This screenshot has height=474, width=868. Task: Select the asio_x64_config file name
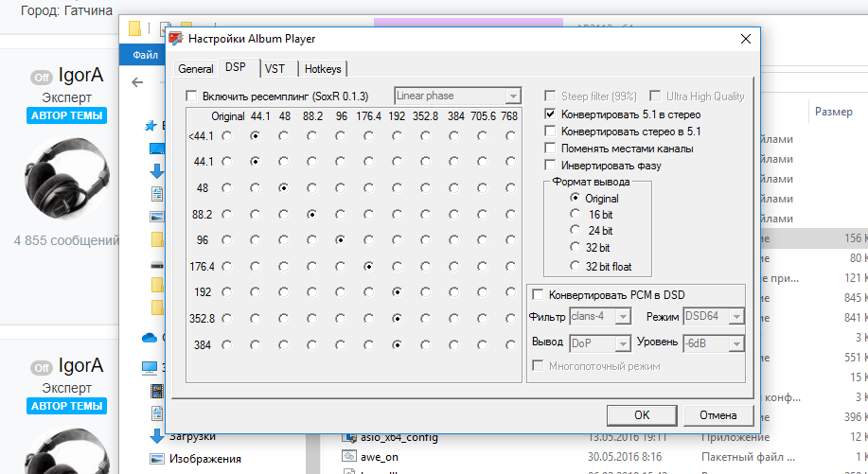click(x=399, y=437)
